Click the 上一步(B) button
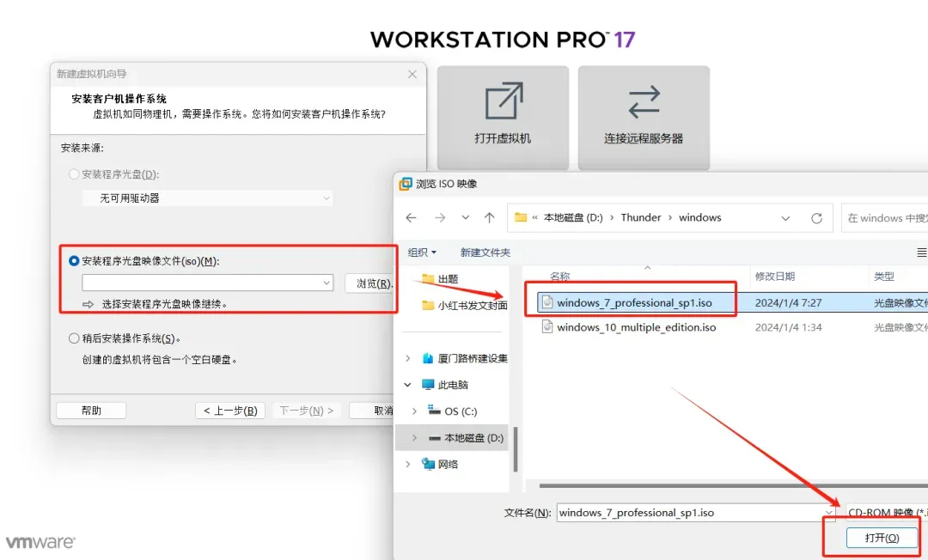Image resolution: width=928 pixels, height=560 pixels. 230,411
